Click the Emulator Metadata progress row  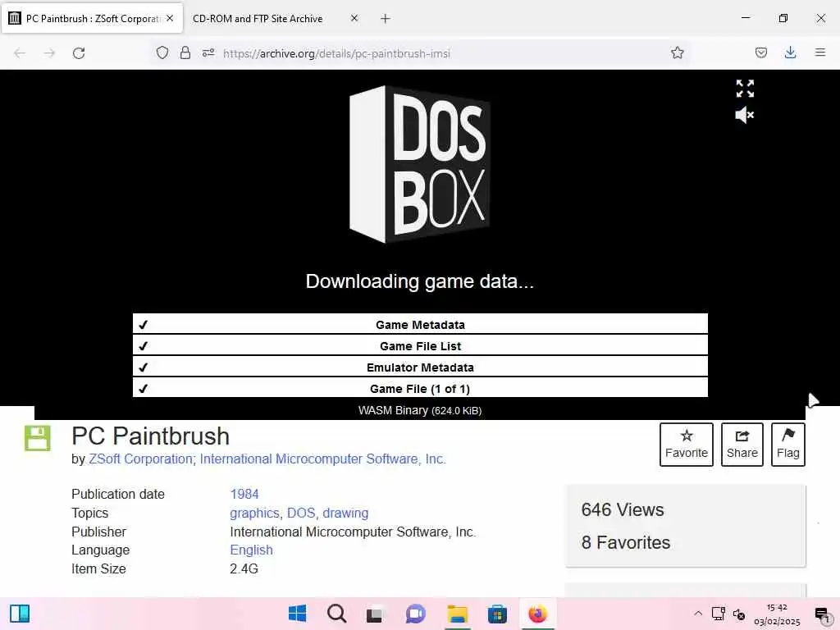(x=420, y=367)
